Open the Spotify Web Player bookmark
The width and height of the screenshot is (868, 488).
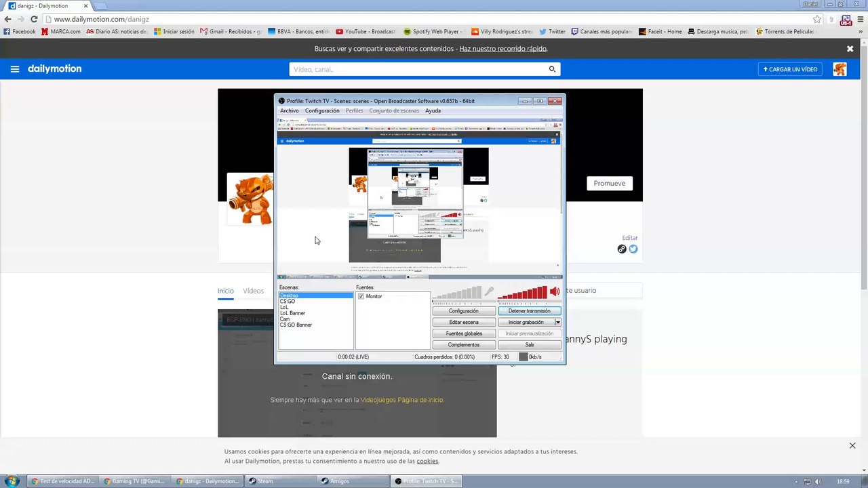(x=433, y=31)
